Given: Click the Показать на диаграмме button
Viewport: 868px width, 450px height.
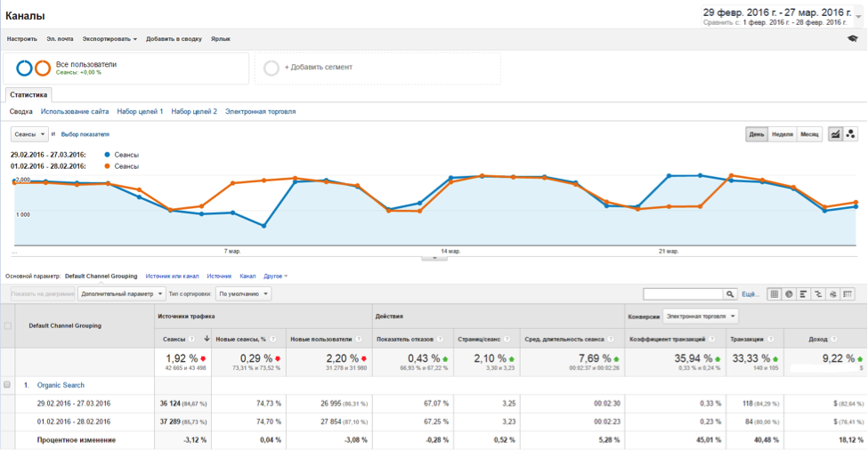Looking at the screenshot, I should 43,294.
